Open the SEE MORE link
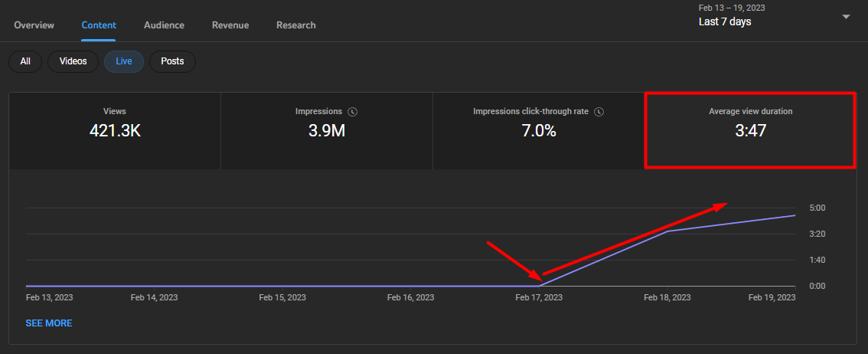The height and width of the screenshot is (354, 868). tap(49, 323)
